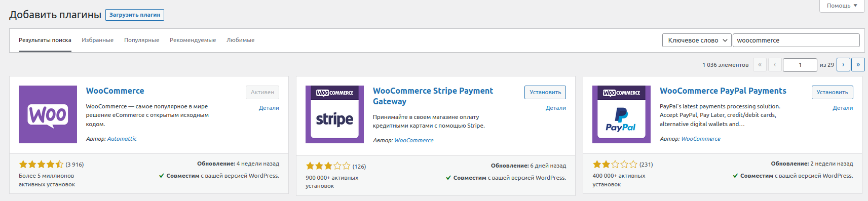This screenshot has width=868, height=201.
Task: Click the plugin search field containing woocommerce
Action: 796,41
